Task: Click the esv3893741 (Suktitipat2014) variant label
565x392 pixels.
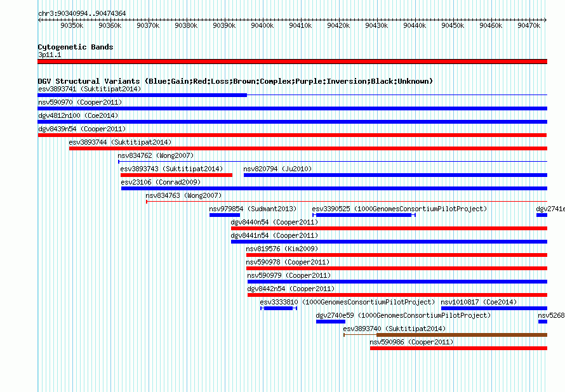Action: coord(90,89)
